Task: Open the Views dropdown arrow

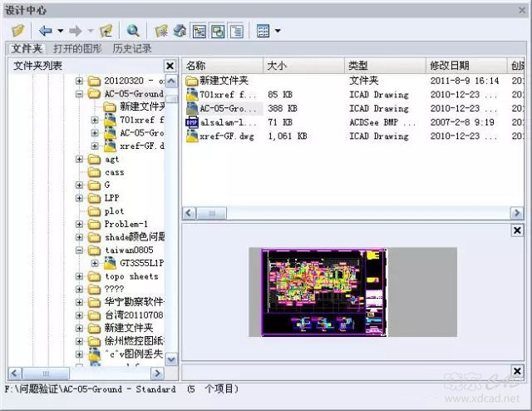Action: pos(277,31)
